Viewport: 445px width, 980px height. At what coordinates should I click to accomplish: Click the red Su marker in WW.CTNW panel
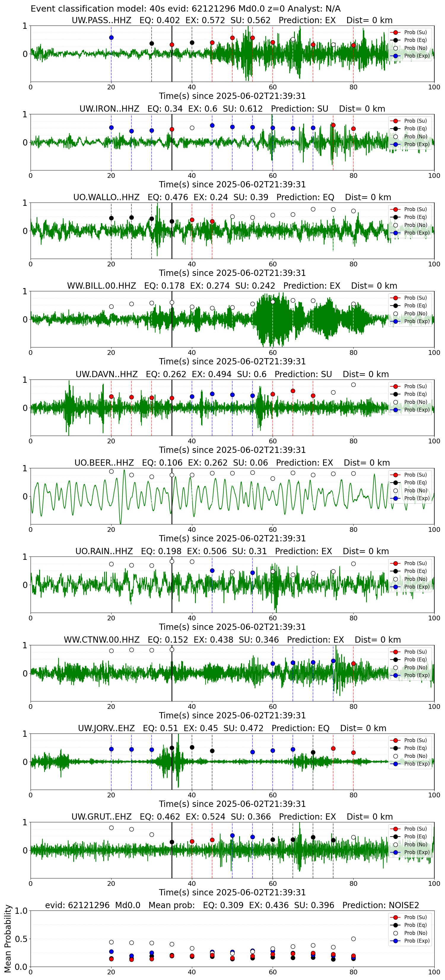pos(353,664)
